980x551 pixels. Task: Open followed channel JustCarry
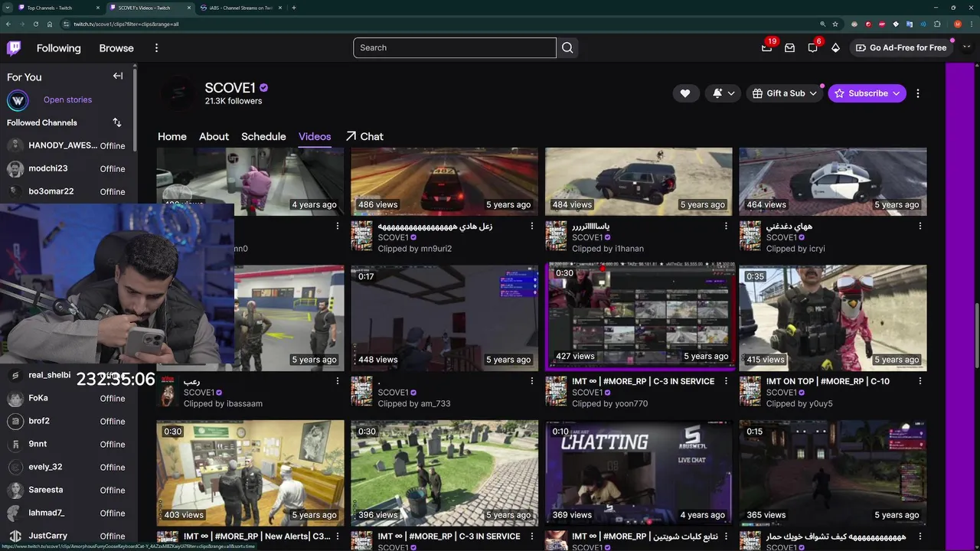pyautogui.click(x=67, y=536)
